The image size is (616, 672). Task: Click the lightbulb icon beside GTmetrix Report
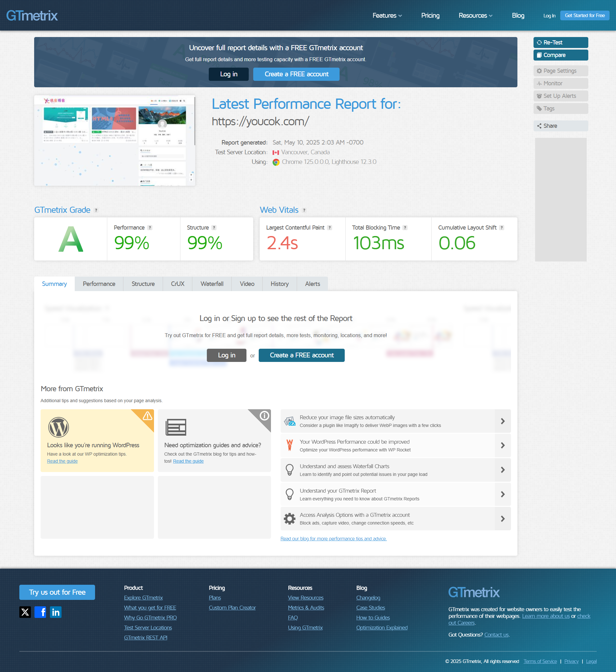point(290,494)
